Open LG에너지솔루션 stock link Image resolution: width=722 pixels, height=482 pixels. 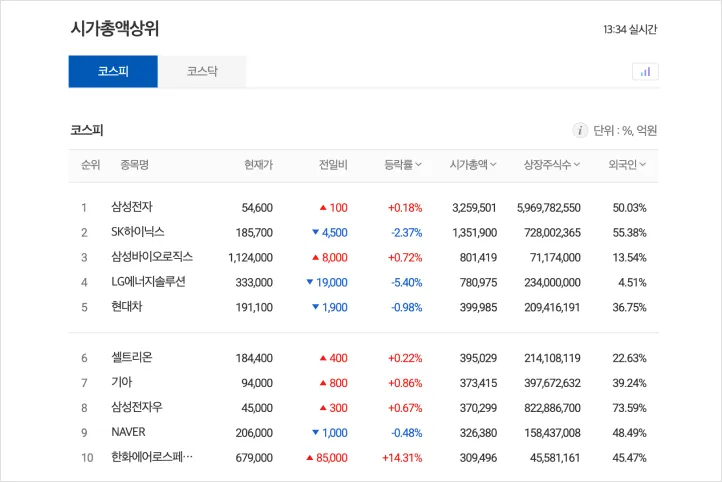click(148, 281)
